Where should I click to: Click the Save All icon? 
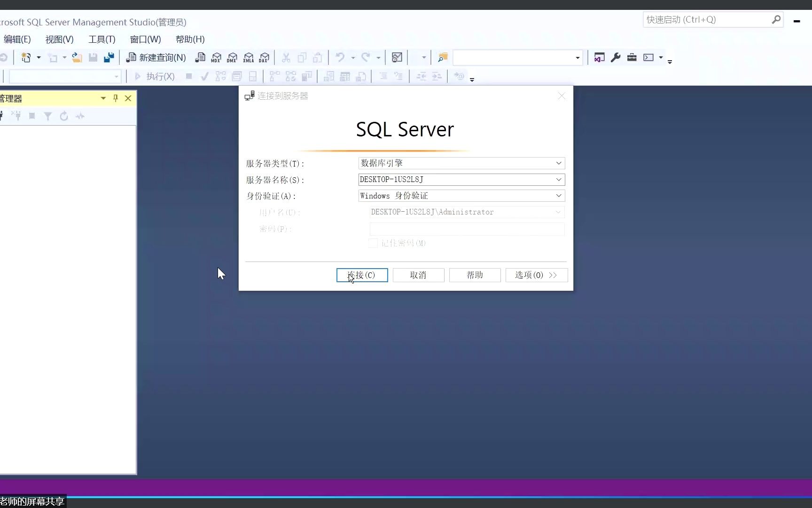(x=109, y=57)
